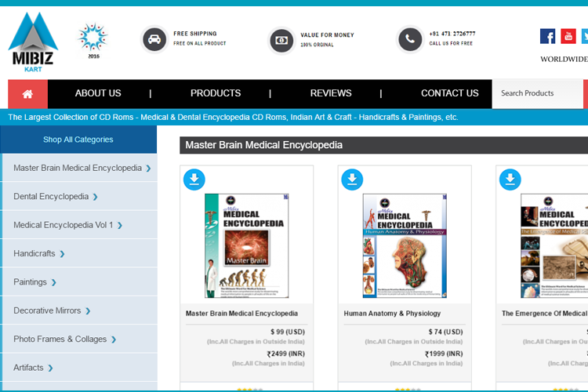This screenshot has width=588, height=392.
Task: Click The Emergence Of Medical product title
Action: 545,314
